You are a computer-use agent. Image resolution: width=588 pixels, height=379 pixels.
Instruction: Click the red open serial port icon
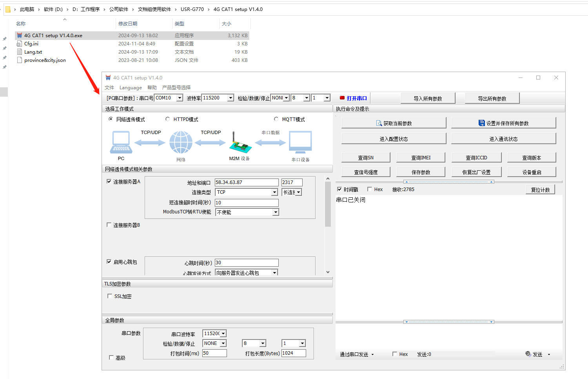coord(342,98)
